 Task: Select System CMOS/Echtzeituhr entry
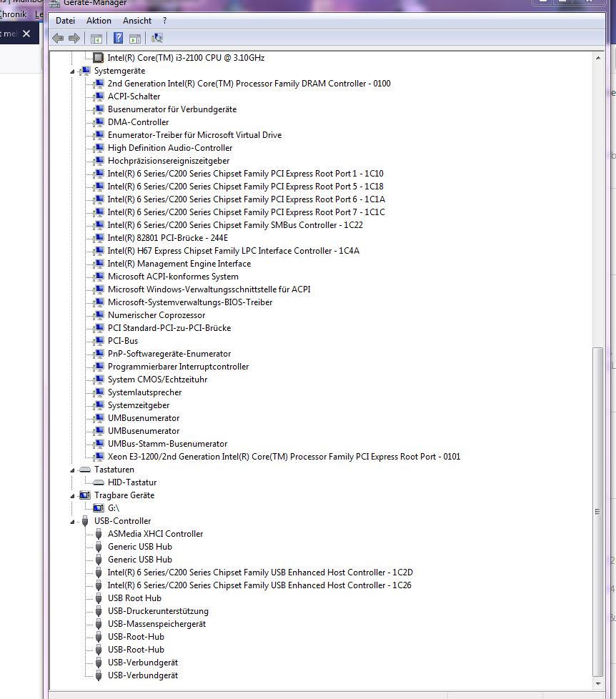pos(157,380)
